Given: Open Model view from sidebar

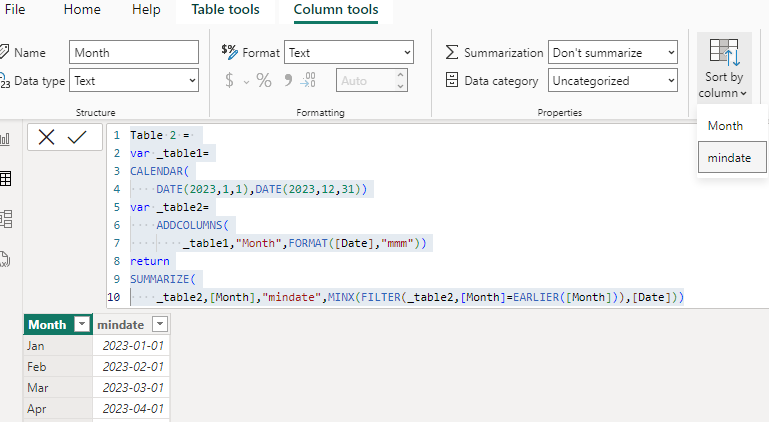Looking at the screenshot, I should point(6,219).
